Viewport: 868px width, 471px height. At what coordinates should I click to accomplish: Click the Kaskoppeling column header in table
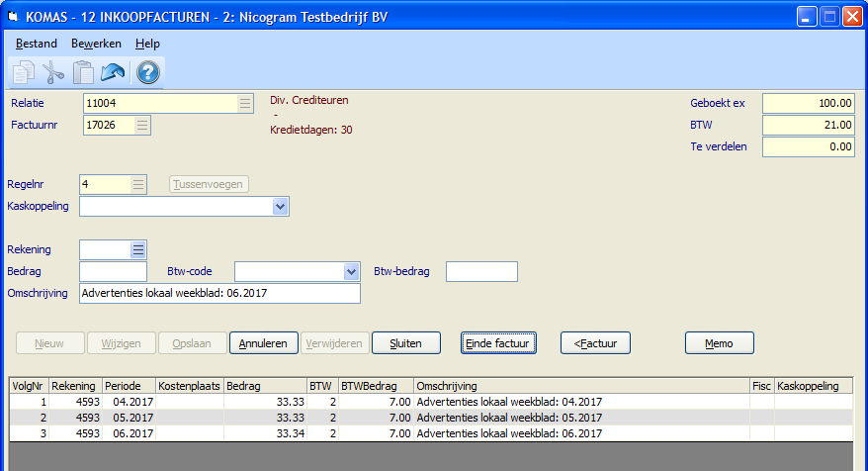(x=814, y=386)
